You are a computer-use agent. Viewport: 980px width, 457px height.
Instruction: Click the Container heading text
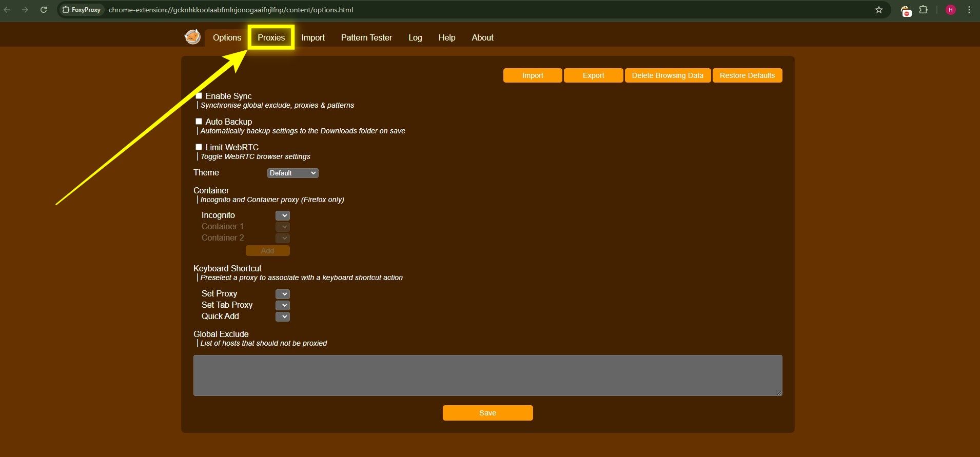click(x=211, y=190)
